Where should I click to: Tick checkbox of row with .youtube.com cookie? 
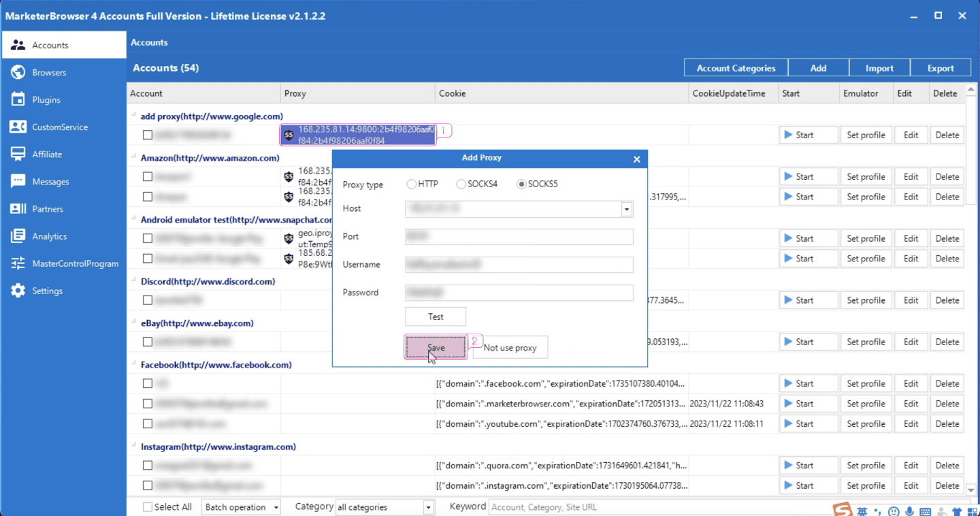coord(148,423)
